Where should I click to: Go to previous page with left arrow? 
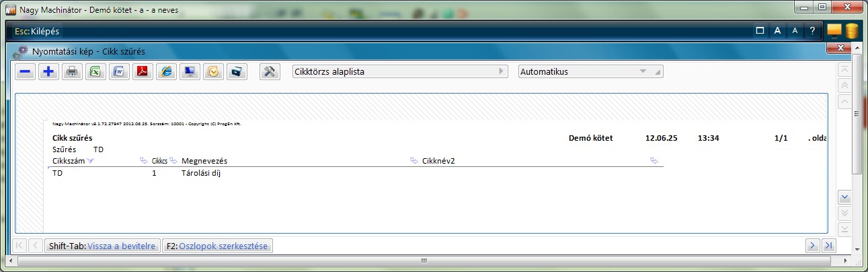(36, 246)
